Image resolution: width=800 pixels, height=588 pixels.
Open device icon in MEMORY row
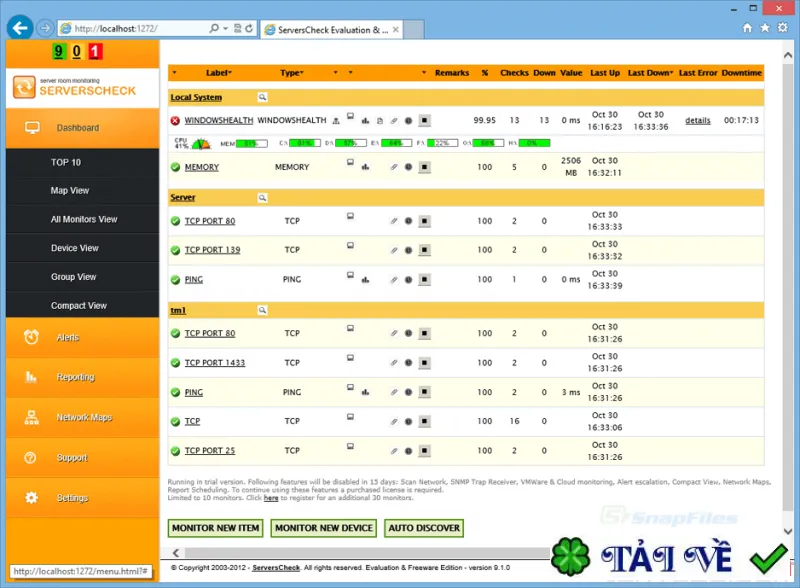[351, 162]
